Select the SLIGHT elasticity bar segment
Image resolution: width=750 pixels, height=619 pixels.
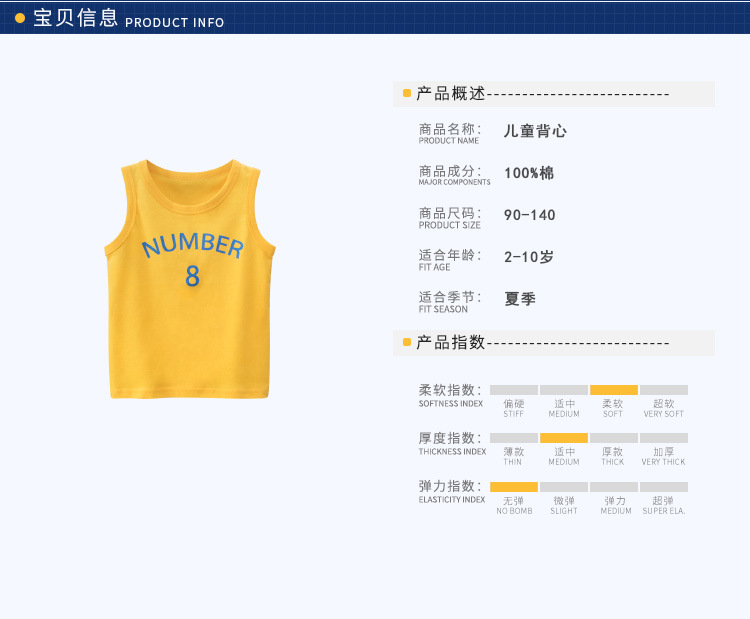[x=564, y=487]
